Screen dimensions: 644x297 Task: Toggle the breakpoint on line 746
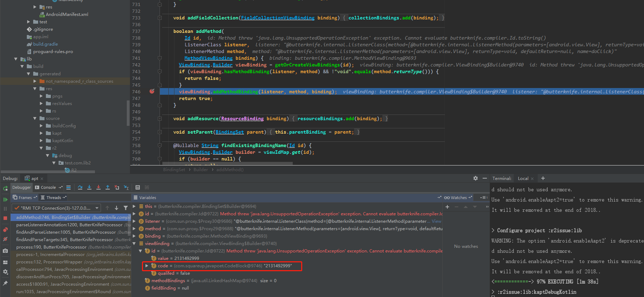(152, 91)
